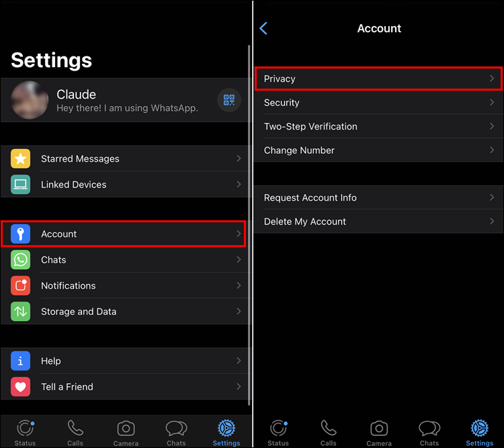Viewport: 504px width, 448px height.
Task: Expand the Chats row chevron in Settings
Action: (x=239, y=259)
